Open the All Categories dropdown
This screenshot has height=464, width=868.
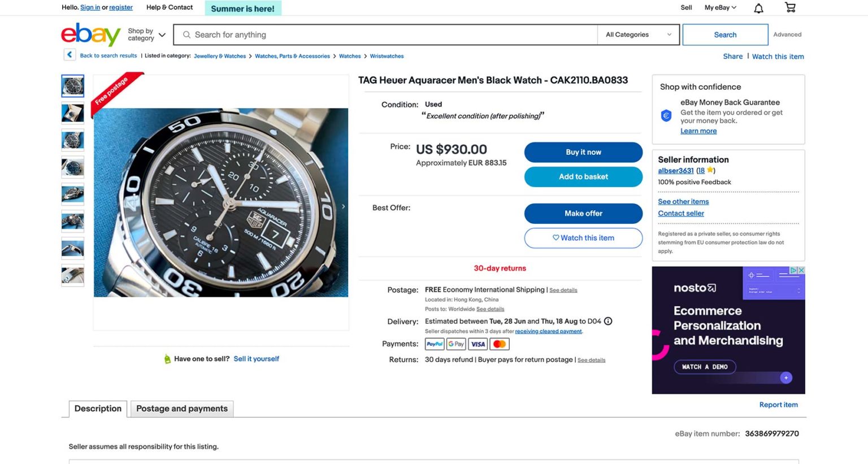pos(637,34)
